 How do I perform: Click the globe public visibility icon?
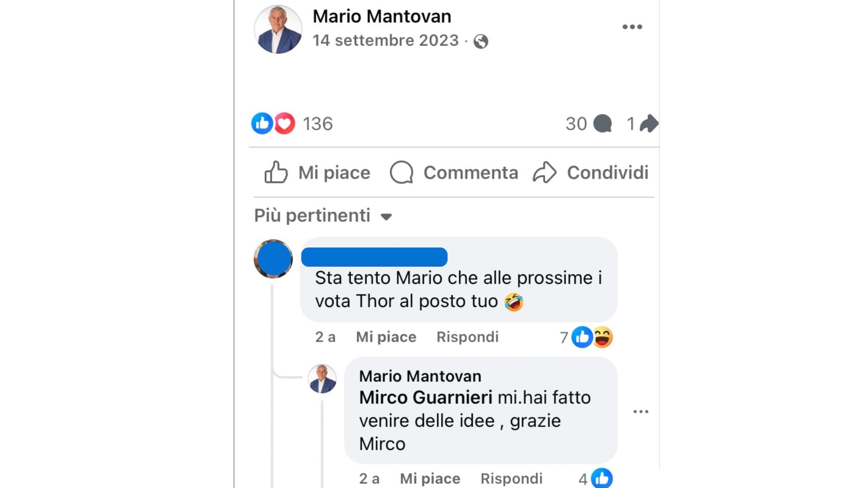coord(481,42)
